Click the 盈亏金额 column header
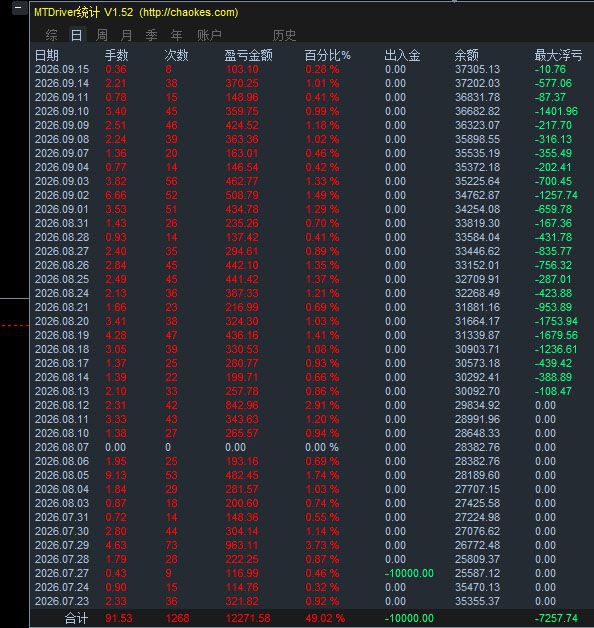594x628 pixels. [248, 55]
